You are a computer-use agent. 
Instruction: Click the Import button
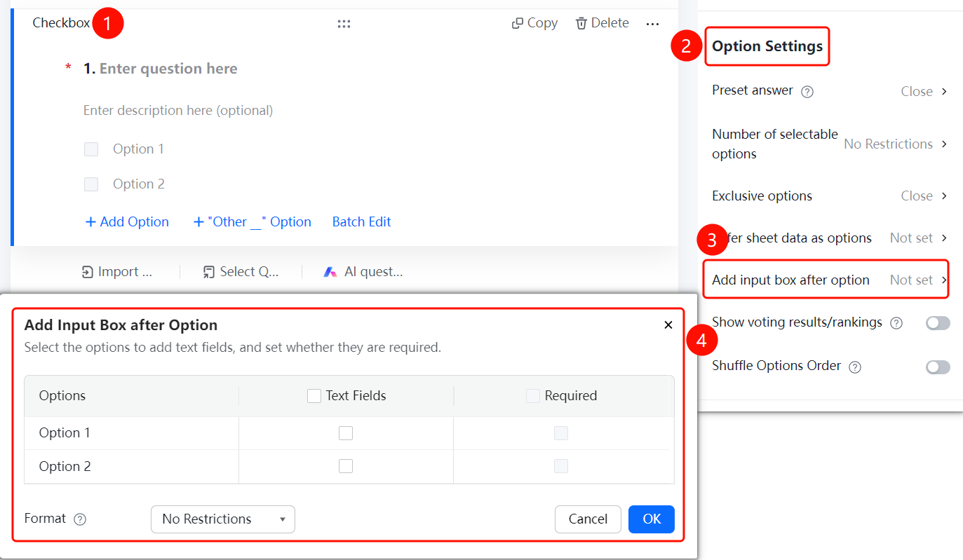pos(116,272)
